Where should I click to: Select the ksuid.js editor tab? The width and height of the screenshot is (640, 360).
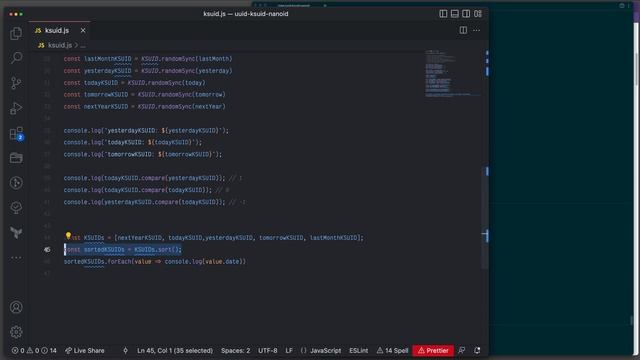coord(60,31)
